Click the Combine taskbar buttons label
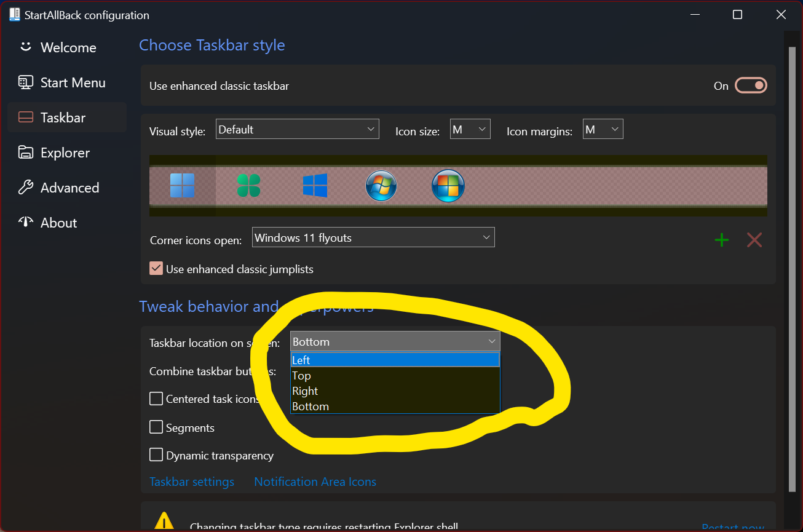Viewport: 803px width, 532px height. [x=213, y=371]
